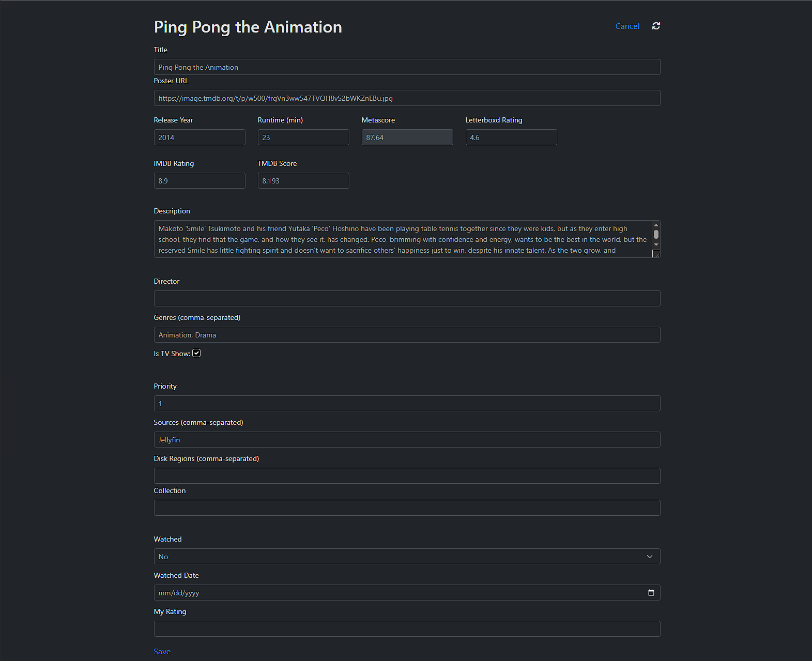Uncheck the Is TV Show checkbox
Viewport: 812px width, 661px height.
[196, 353]
